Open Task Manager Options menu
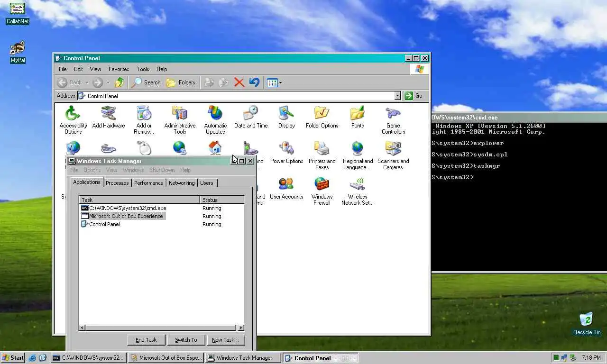The width and height of the screenshot is (607, 364). tap(92, 170)
